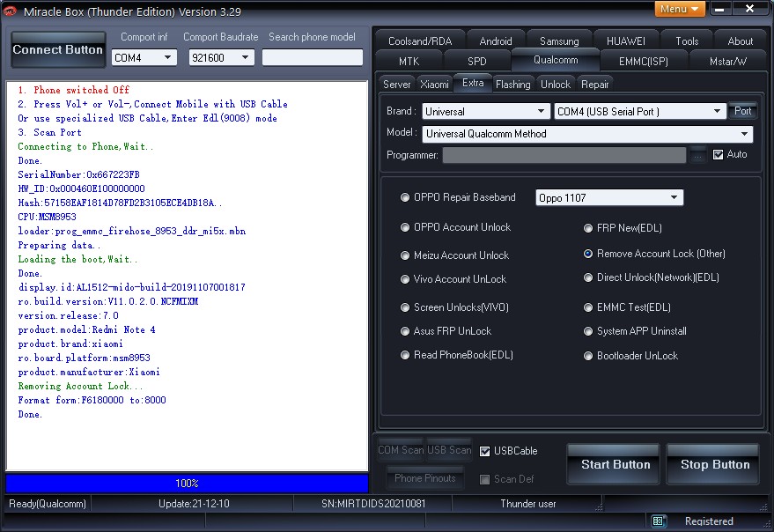Click the 'CPU:MSM8953' log line
The height and width of the screenshot is (532, 774).
pyautogui.click(x=47, y=217)
